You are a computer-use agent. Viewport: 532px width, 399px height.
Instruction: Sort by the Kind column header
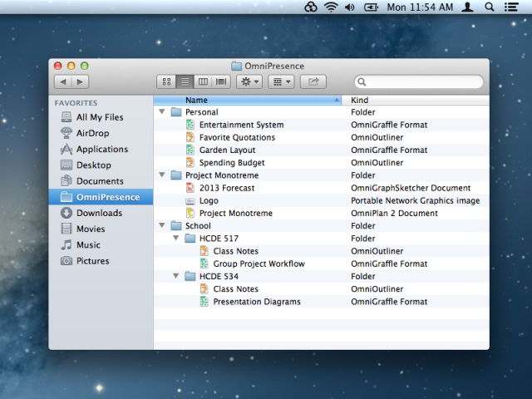tap(416, 100)
